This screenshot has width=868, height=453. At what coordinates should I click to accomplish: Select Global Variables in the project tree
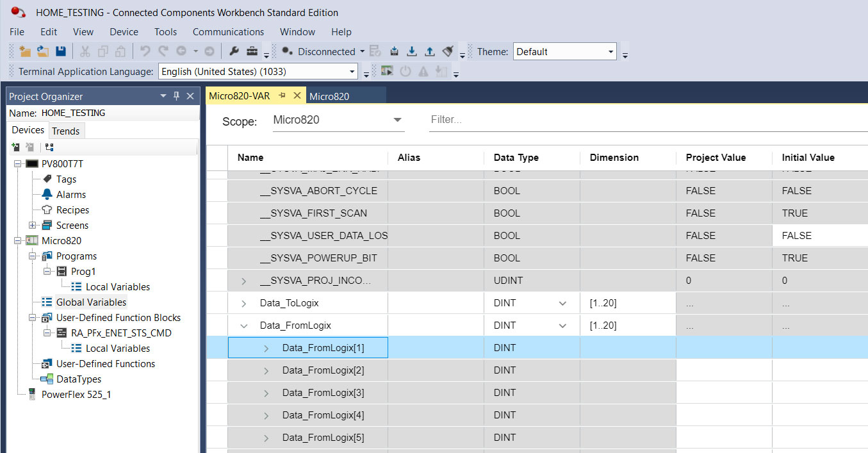(x=91, y=302)
